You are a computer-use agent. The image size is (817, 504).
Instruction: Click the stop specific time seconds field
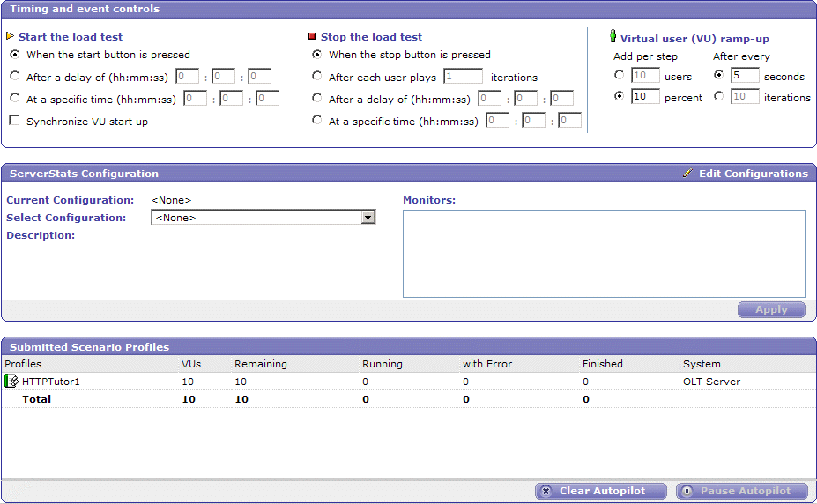tap(569, 120)
